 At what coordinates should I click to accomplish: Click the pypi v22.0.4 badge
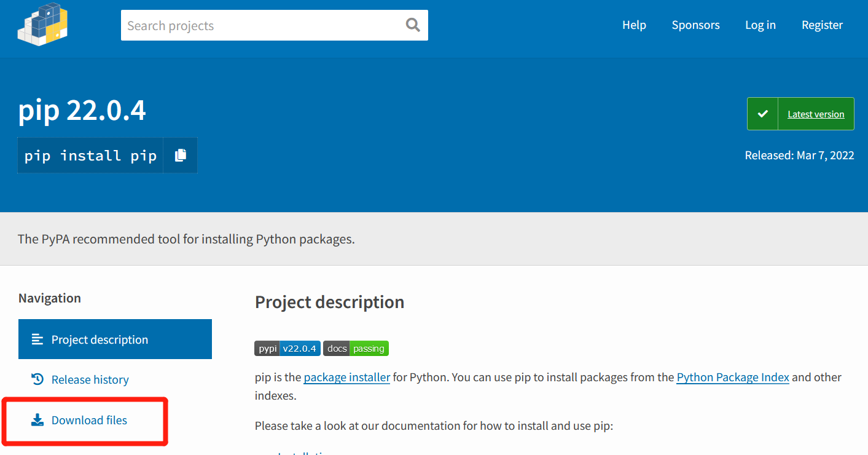coord(287,349)
